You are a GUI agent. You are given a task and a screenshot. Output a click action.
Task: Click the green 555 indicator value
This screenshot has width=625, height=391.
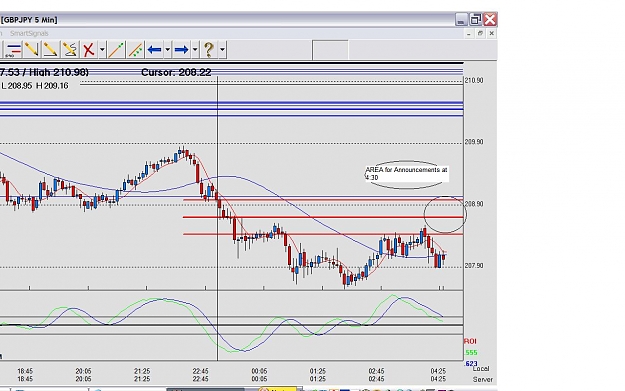(471, 353)
